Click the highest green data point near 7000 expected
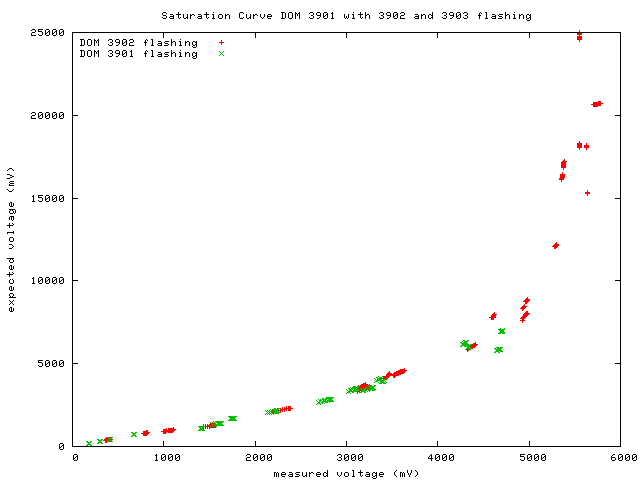Screen dimensions: 640x480 [501, 331]
